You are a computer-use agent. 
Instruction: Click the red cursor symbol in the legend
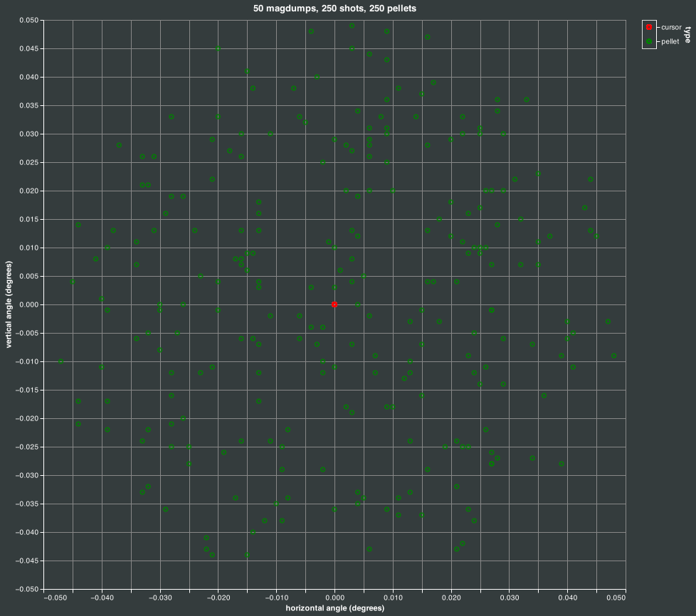[649, 27]
